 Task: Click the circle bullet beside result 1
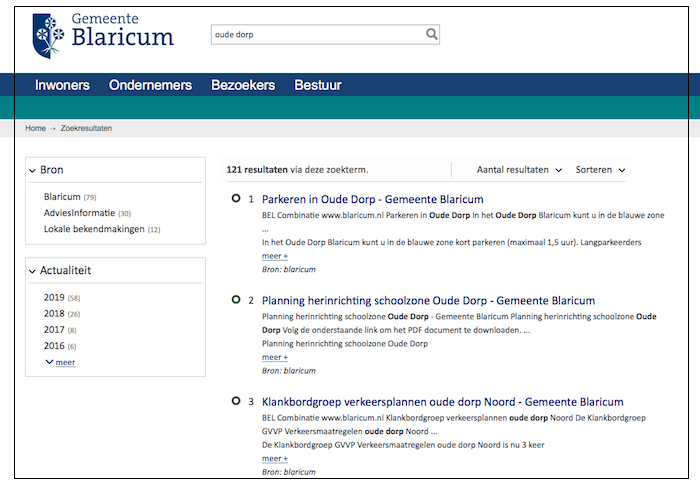[x=236, y=199]
